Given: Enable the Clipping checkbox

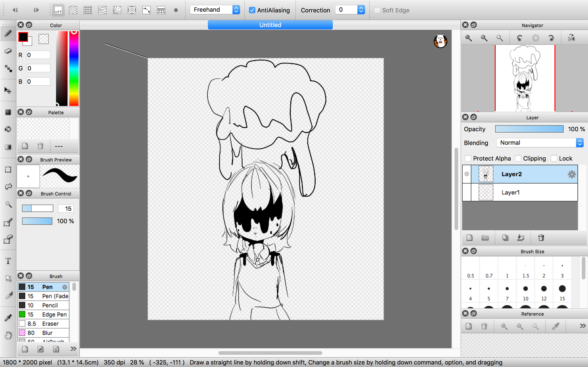Looking at the screenshot, I should point(518,158).
